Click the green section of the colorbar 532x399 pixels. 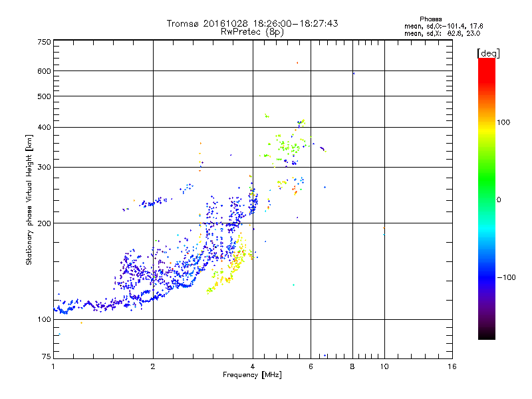tap(487, 180)
